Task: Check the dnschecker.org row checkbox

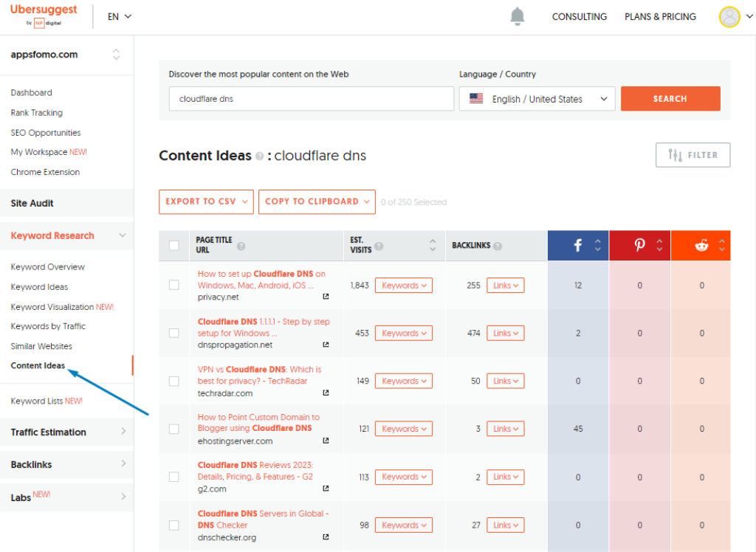Action: click(174, 525)
